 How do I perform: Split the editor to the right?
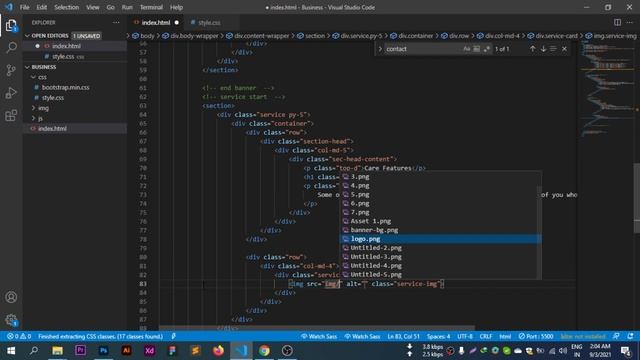(x=617, y=22)
